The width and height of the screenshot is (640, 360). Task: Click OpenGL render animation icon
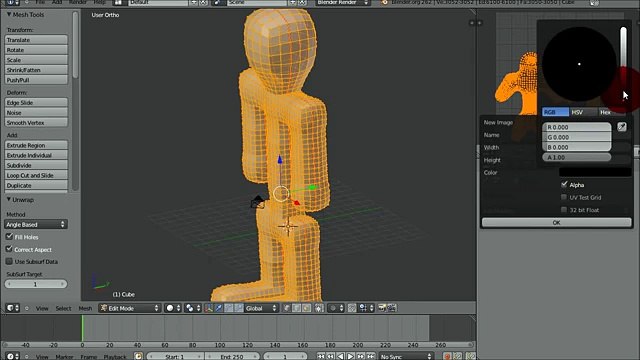point(391,308)
